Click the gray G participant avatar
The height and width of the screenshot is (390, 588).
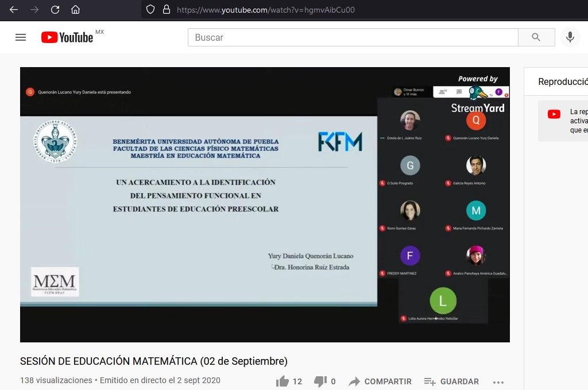coord(410,165)
